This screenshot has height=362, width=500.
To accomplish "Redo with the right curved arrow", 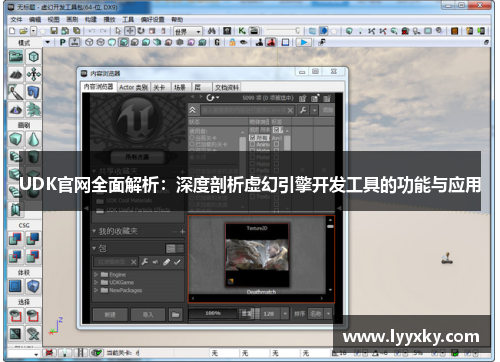I will (x=103, y=31).
